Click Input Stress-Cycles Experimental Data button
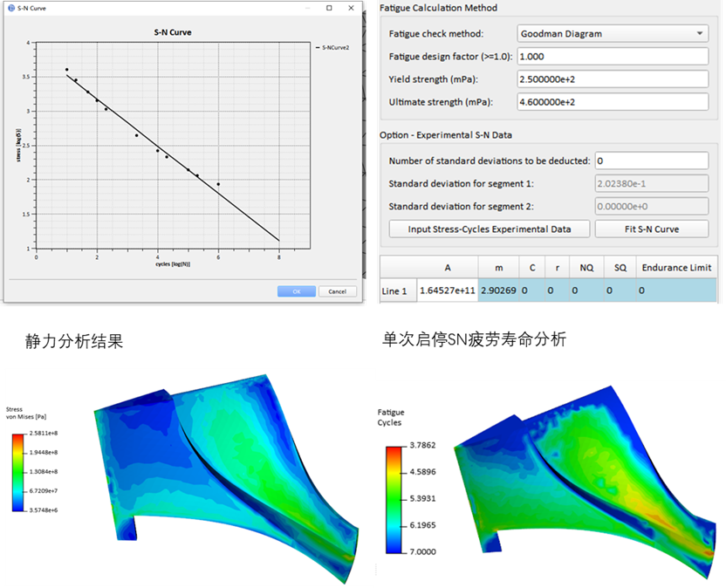Viewport: 726px width, 588px height. pyautogui.click(x=490, y=229)
